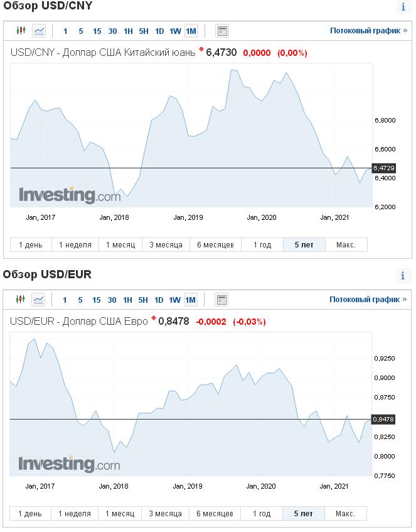The image size is (416, 532).
Task: Click the info icon beside Обзор USD/CNY
Action: [403, 7]
